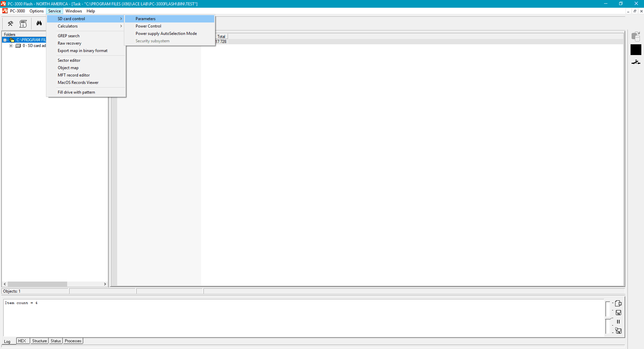The width and height of the screenshot is (644, 349).
Task: Open MacOS Records Viewer
Action: (86, 83)
